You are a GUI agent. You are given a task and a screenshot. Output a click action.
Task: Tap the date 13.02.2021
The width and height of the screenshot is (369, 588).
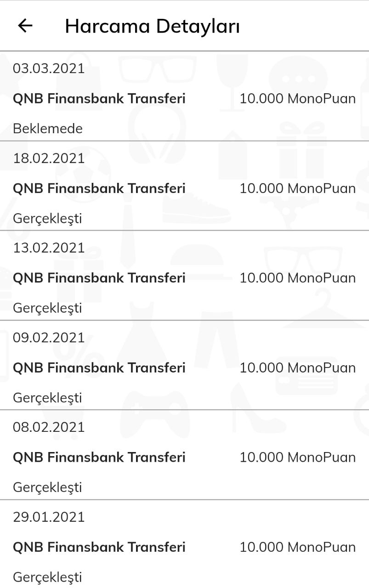coord(49,248)
